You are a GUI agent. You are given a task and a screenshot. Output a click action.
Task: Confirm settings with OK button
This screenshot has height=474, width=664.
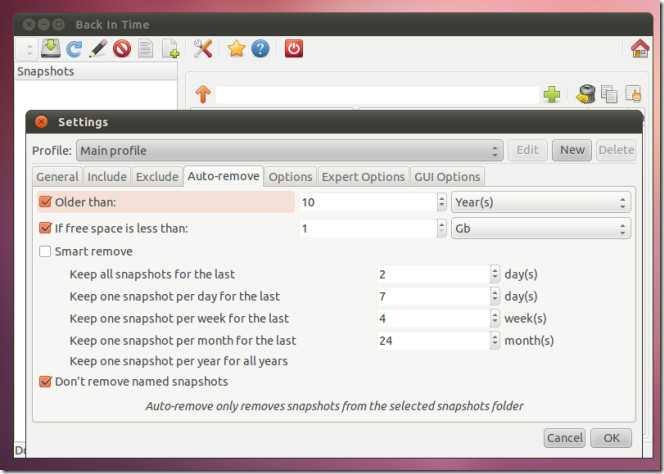pyautogui.click(x=611, y=438)
